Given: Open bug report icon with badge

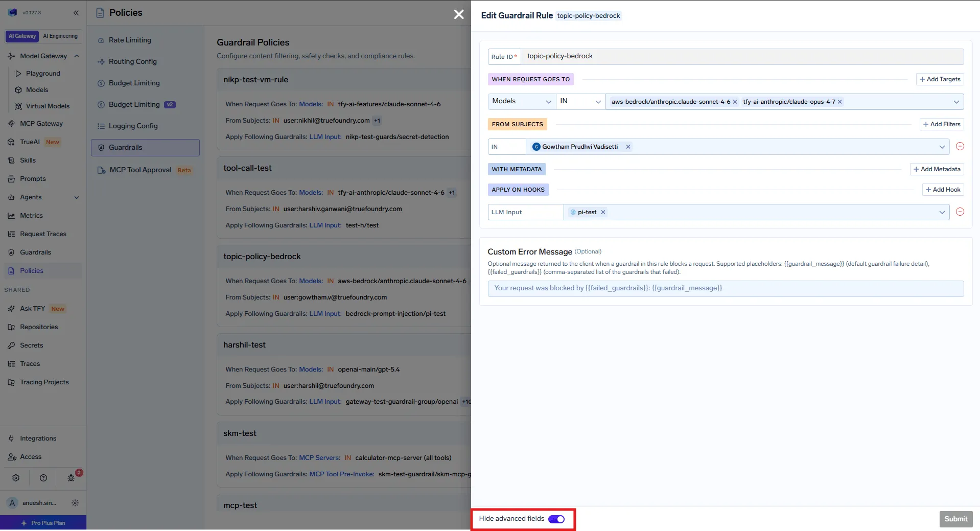Looking at the screenshot, I should point(71,478).
